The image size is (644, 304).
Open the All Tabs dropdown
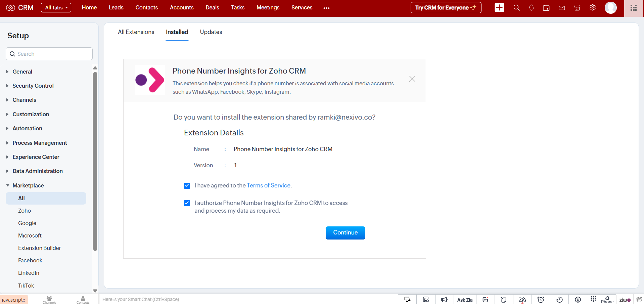(56, 7)
